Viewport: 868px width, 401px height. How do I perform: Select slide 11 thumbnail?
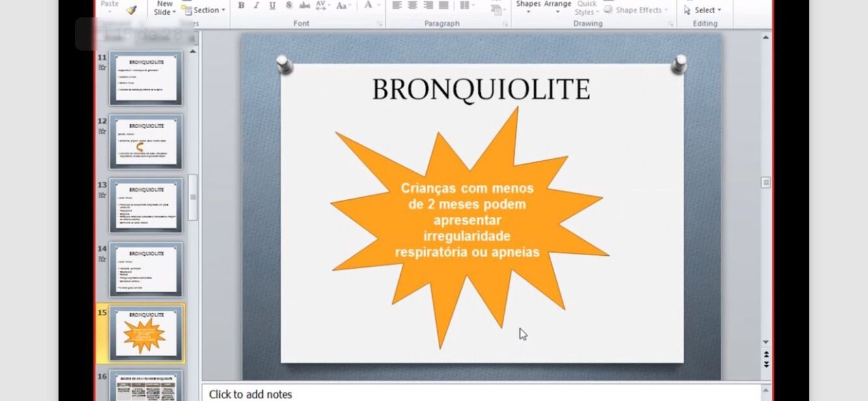click(x=146, y=78)
